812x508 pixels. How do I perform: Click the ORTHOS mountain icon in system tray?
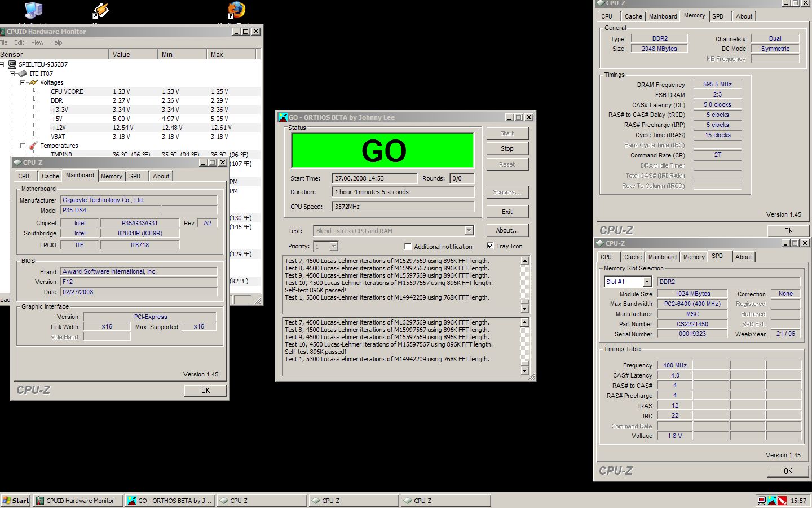[x=772, y=501]
